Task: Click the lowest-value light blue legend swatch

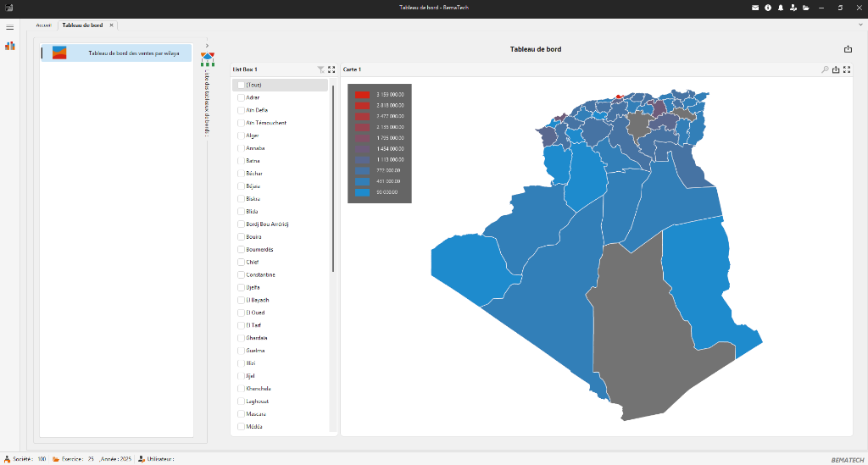Action: click(x=362, y=192)
